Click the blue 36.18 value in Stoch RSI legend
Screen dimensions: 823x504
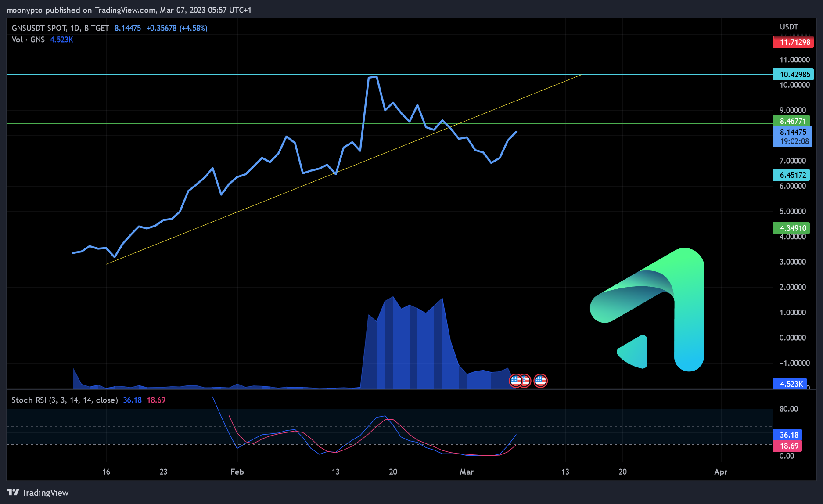click(x=132, y=400)
